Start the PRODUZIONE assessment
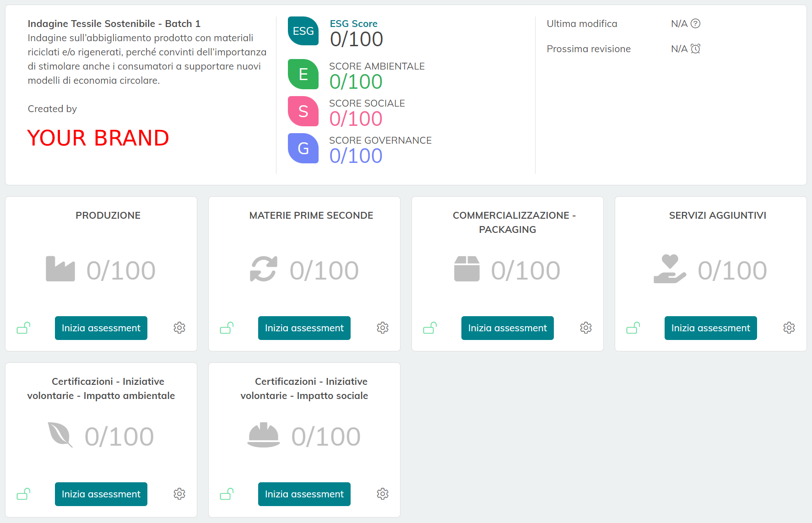Image resolution: width=812 pixels, height=523 pixels. (101, 328)
